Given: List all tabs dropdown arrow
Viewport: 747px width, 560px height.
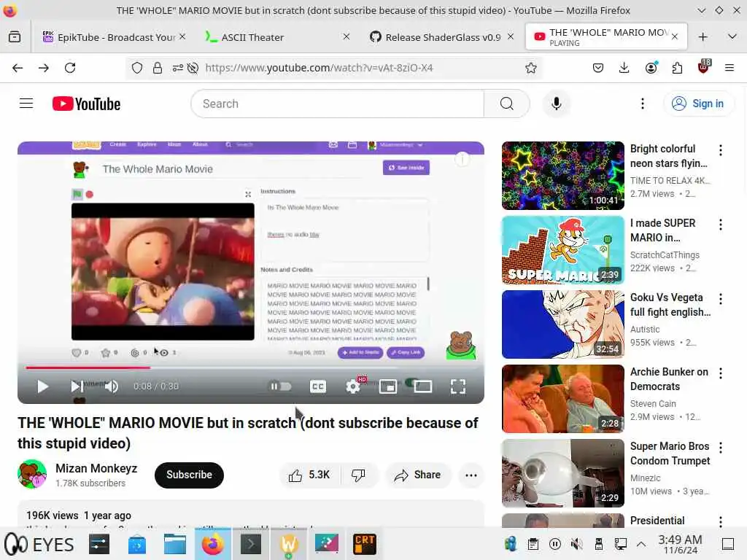Looking at the screenshot, I should (732, 37).
